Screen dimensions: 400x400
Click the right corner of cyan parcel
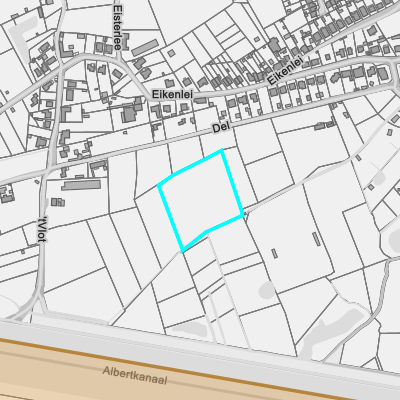[x=243, y=216]
